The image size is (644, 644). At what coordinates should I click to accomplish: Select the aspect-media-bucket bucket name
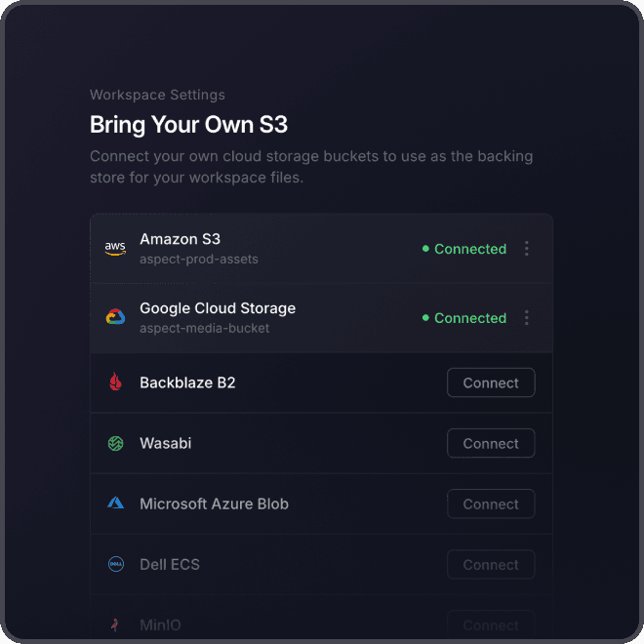click(x=205, y=328)
